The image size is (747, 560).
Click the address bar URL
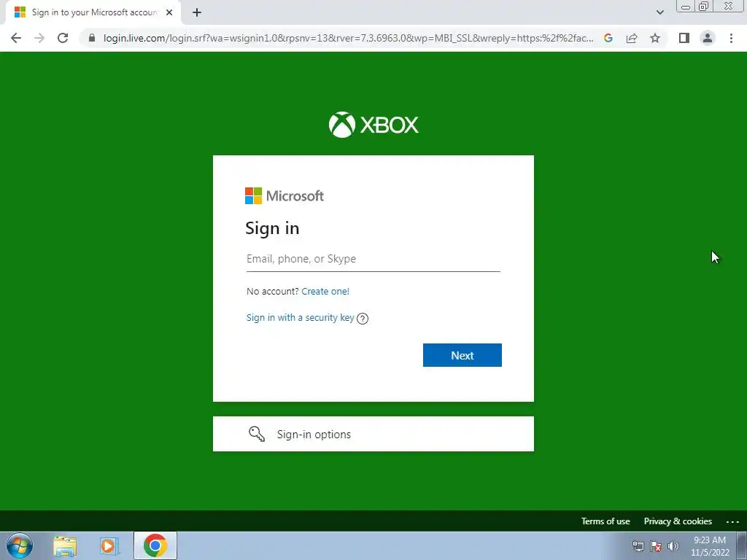348,38
